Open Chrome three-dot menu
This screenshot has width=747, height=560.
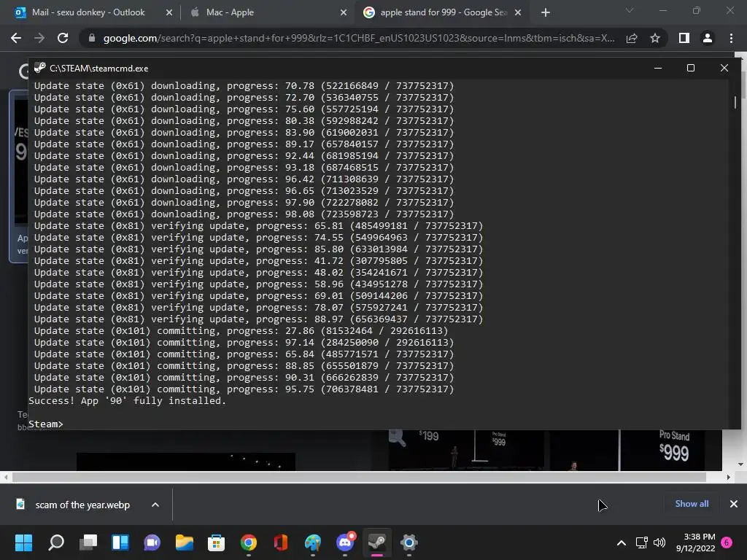pos(731,38)
